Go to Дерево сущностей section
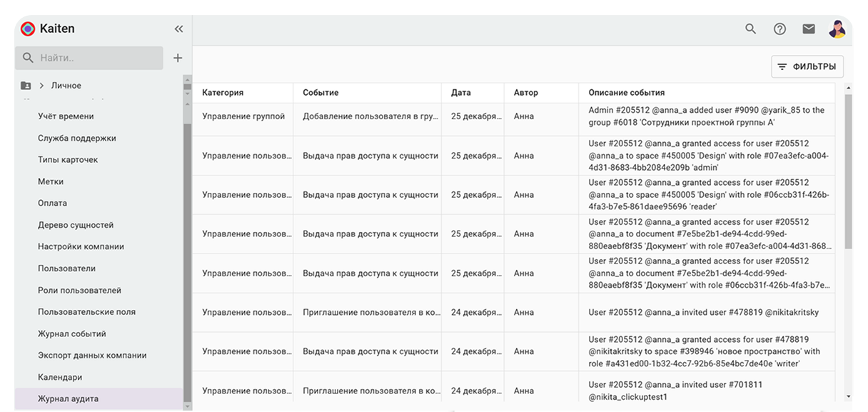 tap(76, 225)
